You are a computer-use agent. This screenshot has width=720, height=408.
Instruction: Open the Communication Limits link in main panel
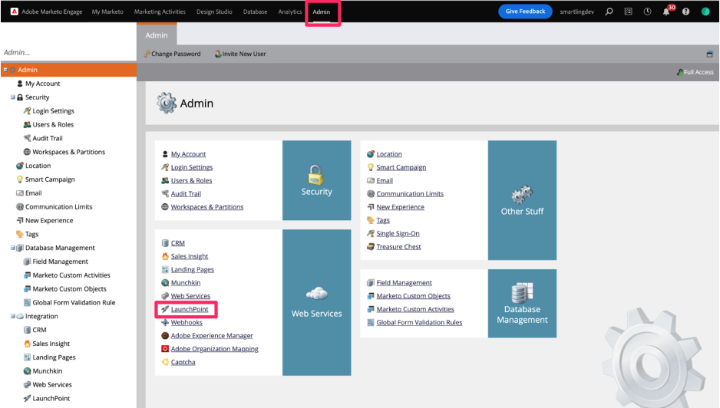click(410, 194)
